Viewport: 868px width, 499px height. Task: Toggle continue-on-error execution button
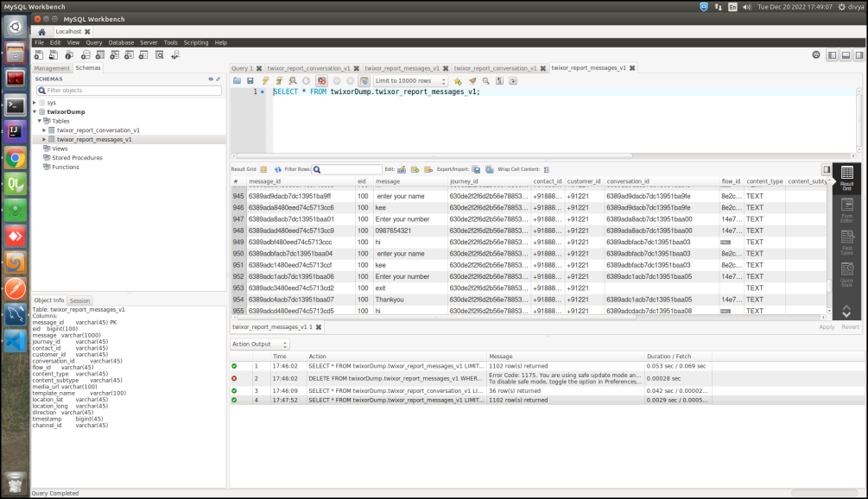(x=321, y=81)
